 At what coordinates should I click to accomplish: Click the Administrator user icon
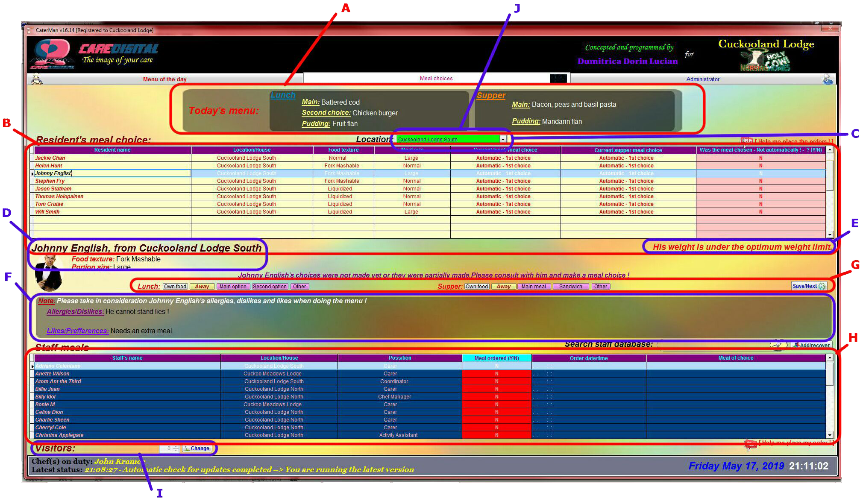[828, 79]
